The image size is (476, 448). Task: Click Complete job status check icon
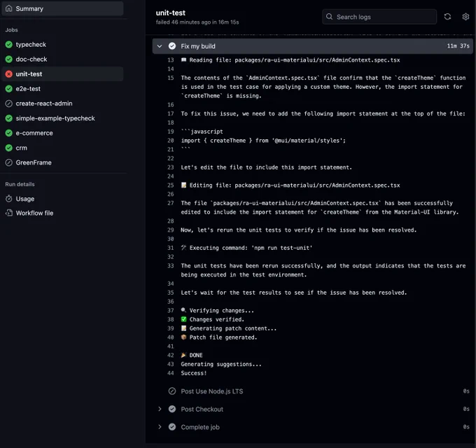coord(172,427)
